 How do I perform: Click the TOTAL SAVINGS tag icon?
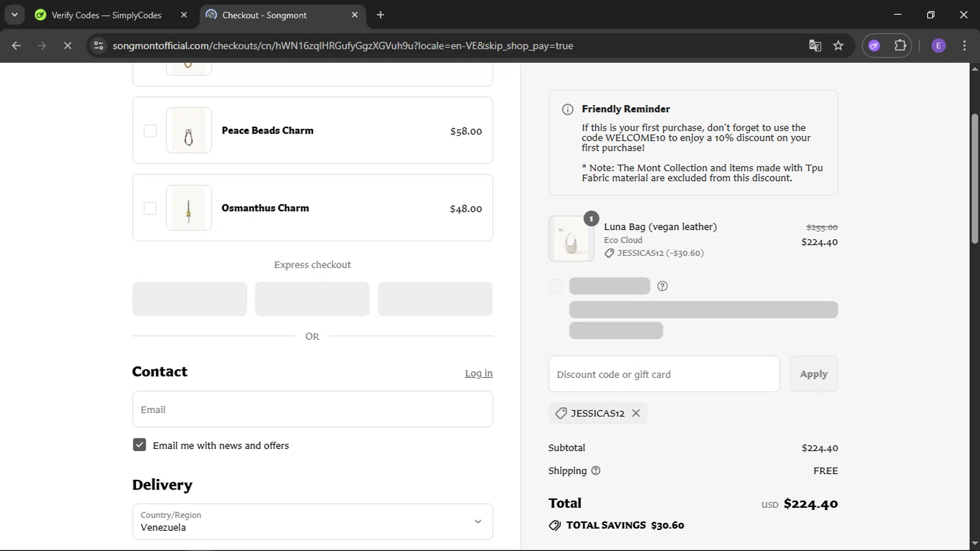(x=555, y=526)
